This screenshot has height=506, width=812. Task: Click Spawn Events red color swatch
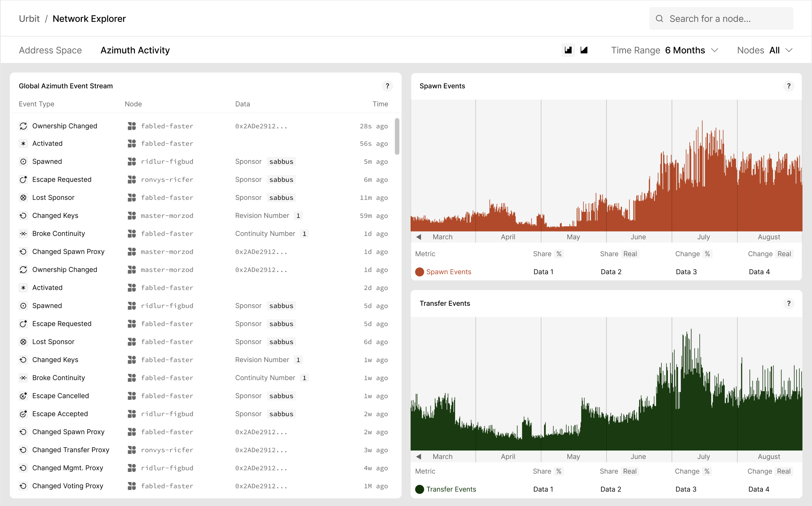tap(420, 272)
